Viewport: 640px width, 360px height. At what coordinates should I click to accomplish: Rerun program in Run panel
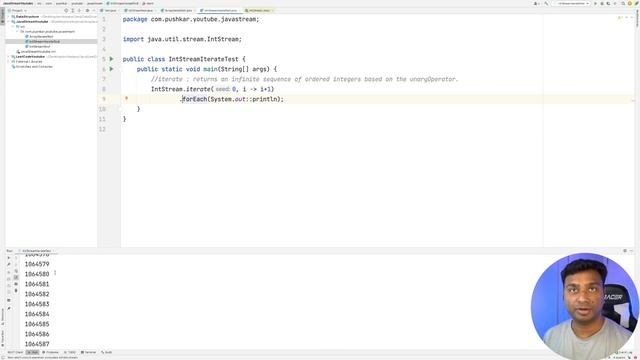pos(9,258)
